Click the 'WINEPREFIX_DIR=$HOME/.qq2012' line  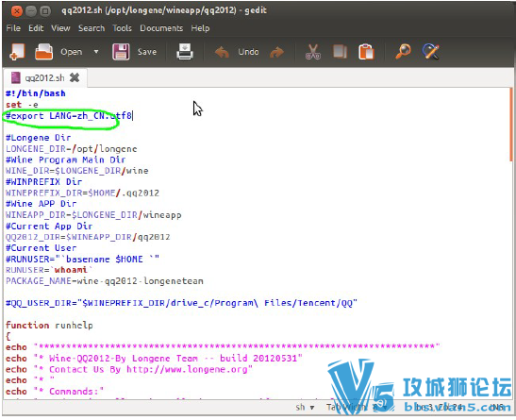pyautogui.click(x=82, y=193)
